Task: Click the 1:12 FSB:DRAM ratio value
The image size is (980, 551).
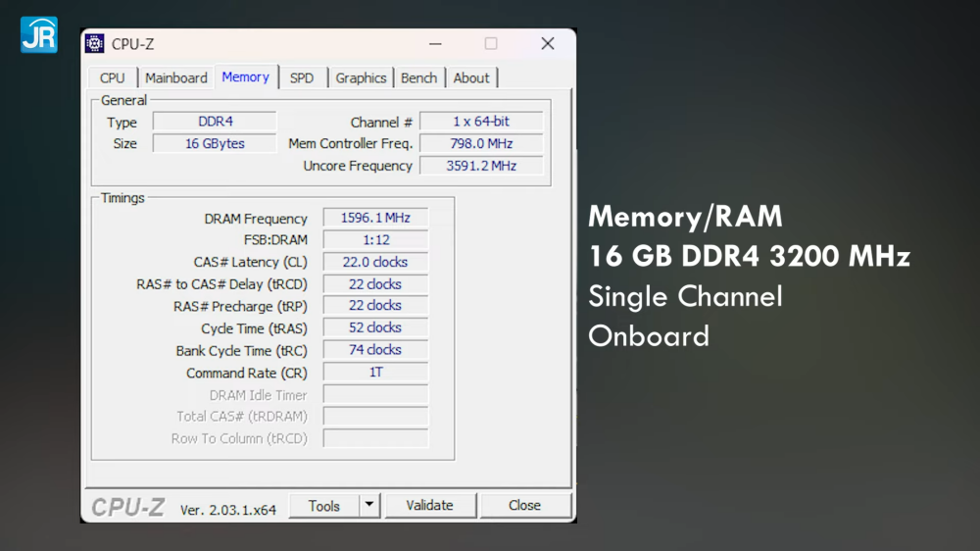Action: click(375, 240)
